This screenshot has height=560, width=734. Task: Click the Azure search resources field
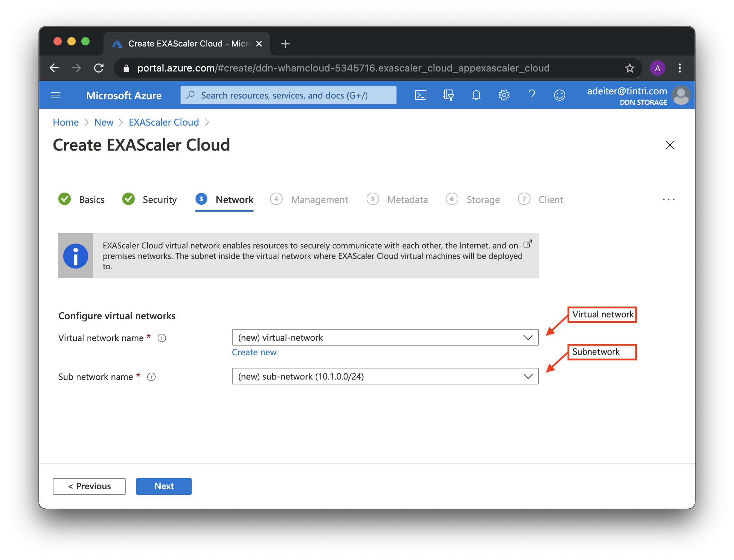288,95
